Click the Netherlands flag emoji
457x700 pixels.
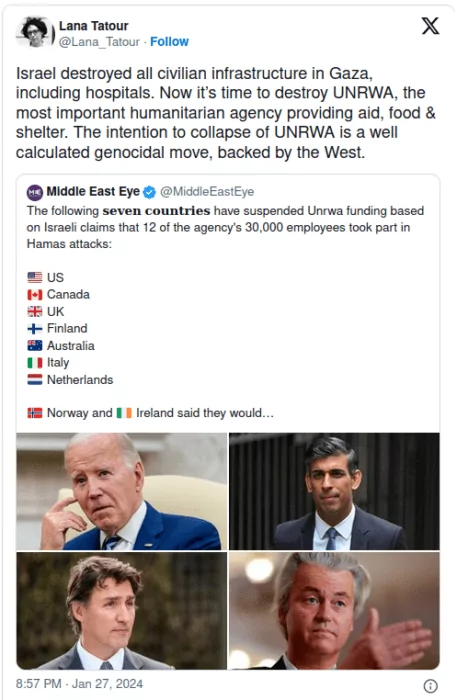point(35,380)
